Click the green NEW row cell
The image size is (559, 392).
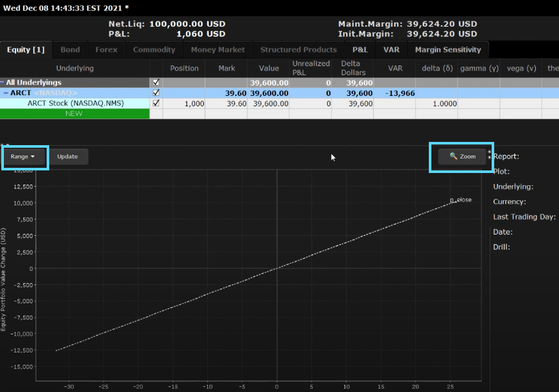tap(74, 113)
